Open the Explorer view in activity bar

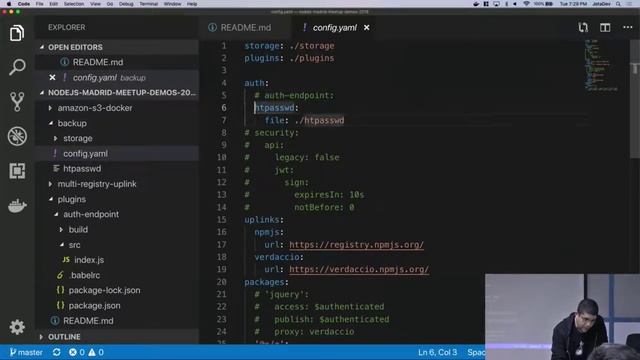tap(17, 33)
